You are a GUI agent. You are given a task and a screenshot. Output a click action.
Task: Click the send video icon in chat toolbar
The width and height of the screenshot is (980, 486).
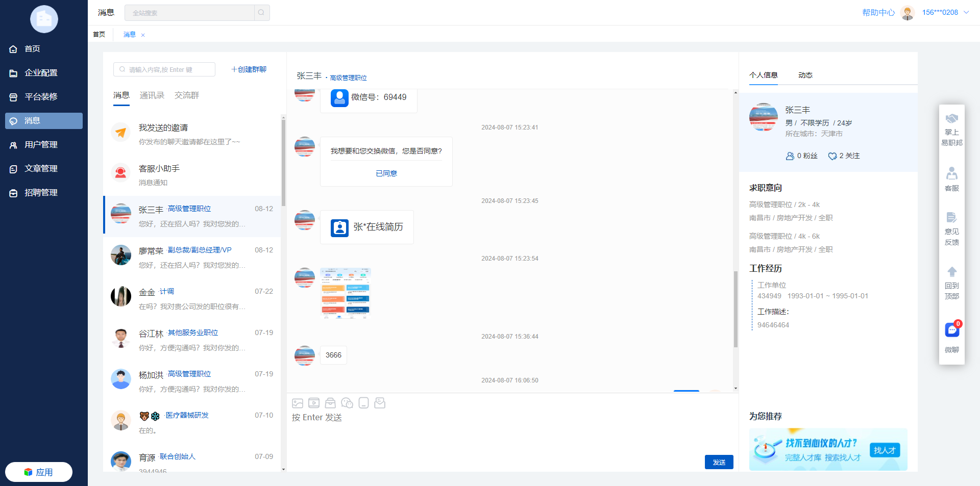[314, 403]
